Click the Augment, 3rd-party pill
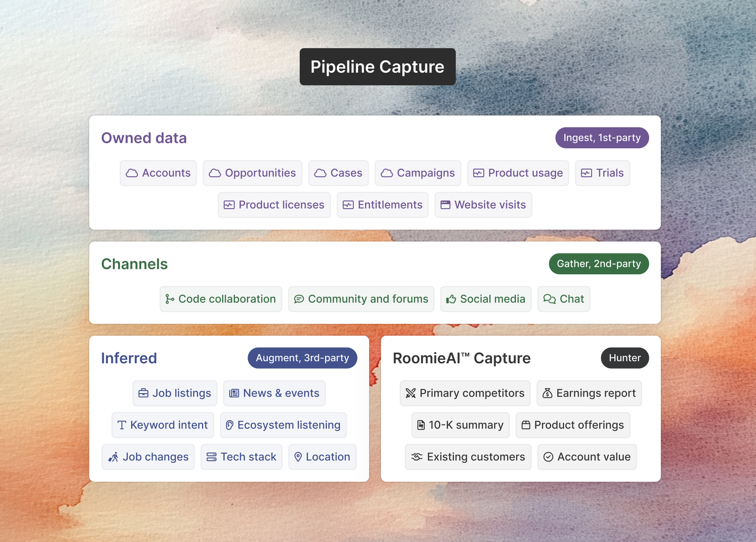This screenshot has height=542, width=756. (302, 358)
